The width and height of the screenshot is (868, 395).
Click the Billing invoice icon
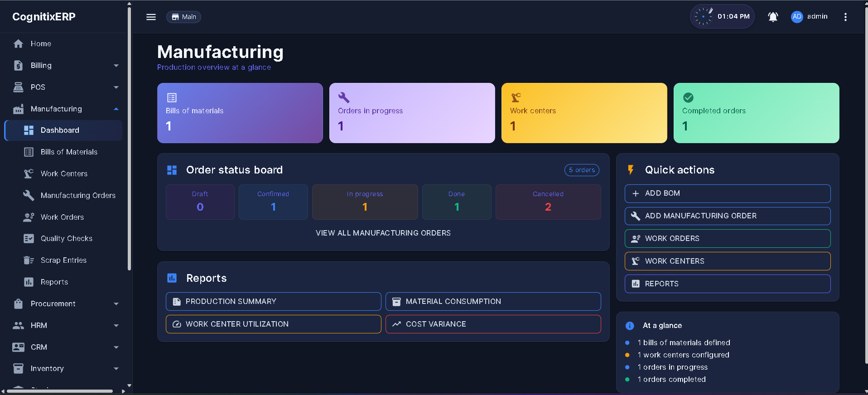18,65
